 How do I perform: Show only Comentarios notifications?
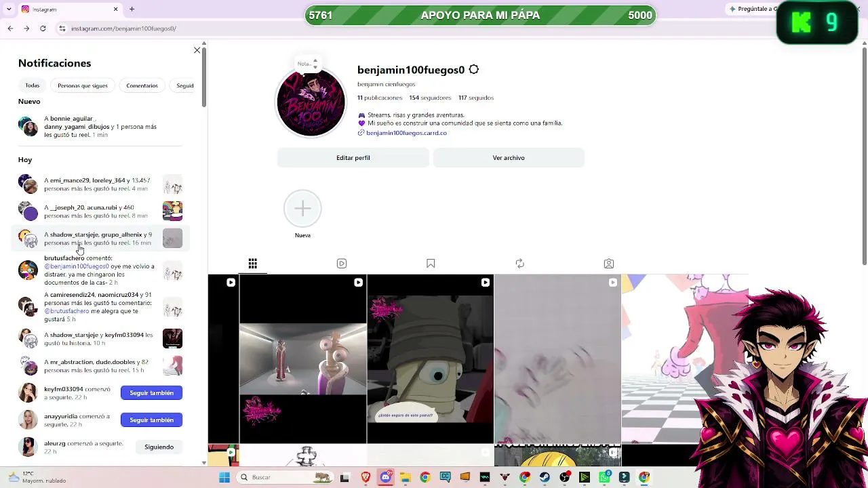[x=142, y=85]
